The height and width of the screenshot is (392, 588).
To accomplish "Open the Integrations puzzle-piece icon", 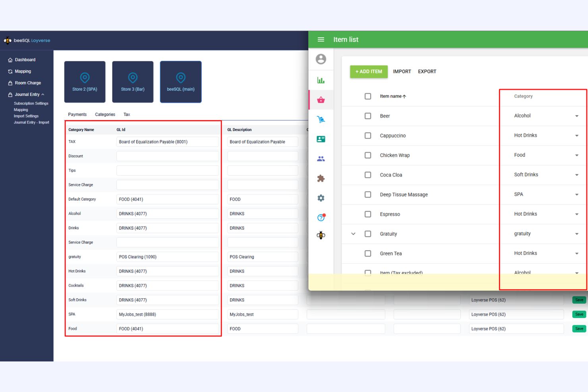I will coord(321,178).
